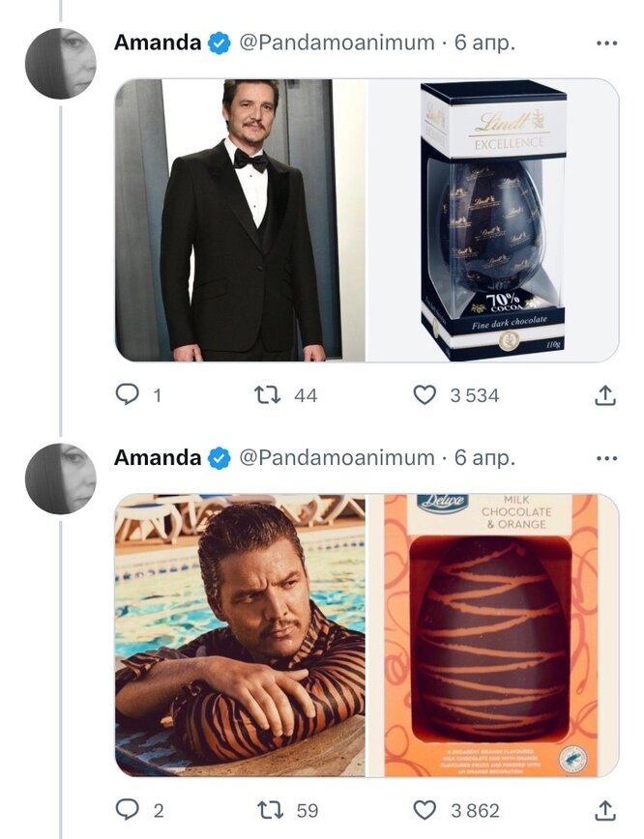Click the verified badge in first tweet
Image resolution: width=644 pixels, height=839 pixels.
pos(220,43)
